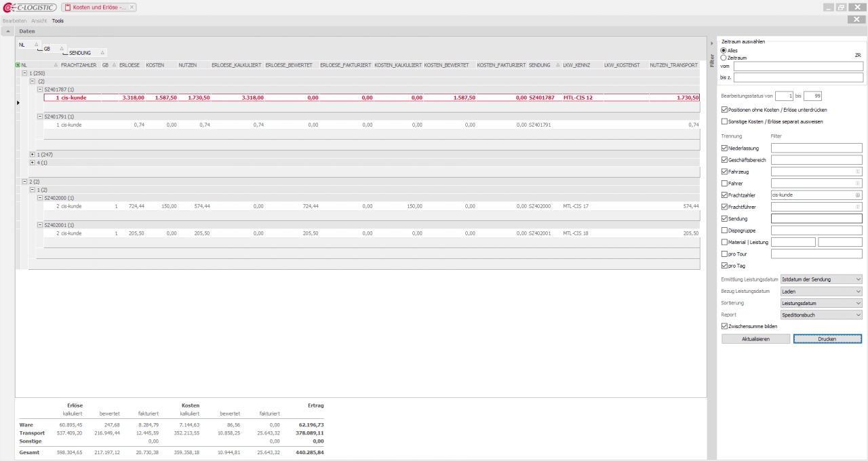The height and width of the screenshot is (461, 868).
Task: Collapse the SZ402000 (1) group
Action: (x=39, y=197)
